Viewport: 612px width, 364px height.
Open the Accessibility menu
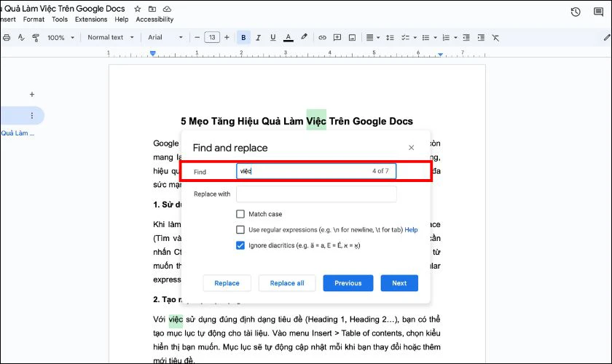(x=154, y=19)
